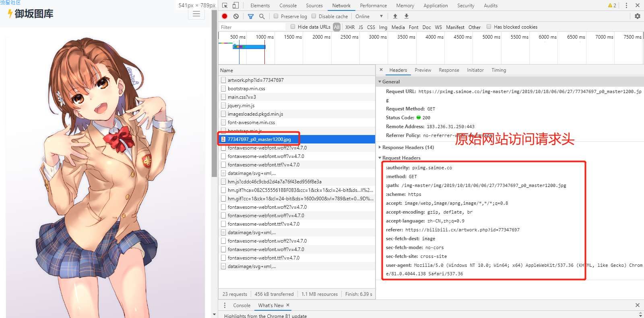Focus the network Filter input field
644x318 pixels.
click(x=252, y=27)
